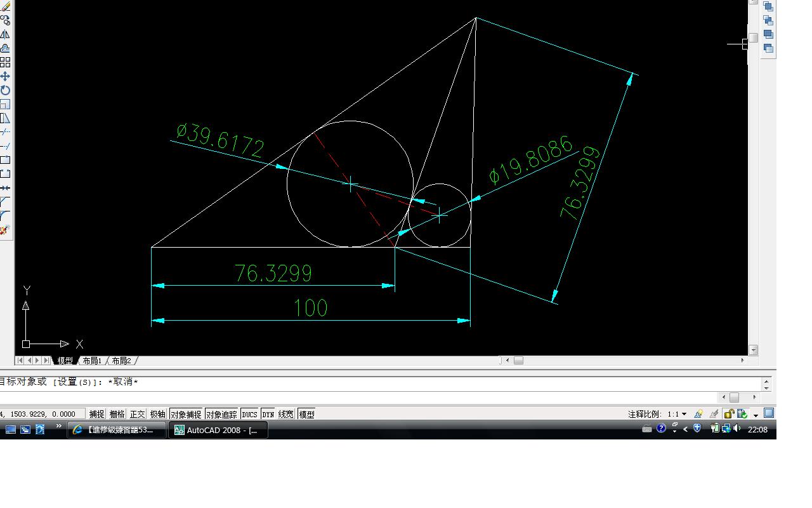Click the Show Desktop quick launch icon
The height and width of the screenshot is (508, 812).
[11, 429]
